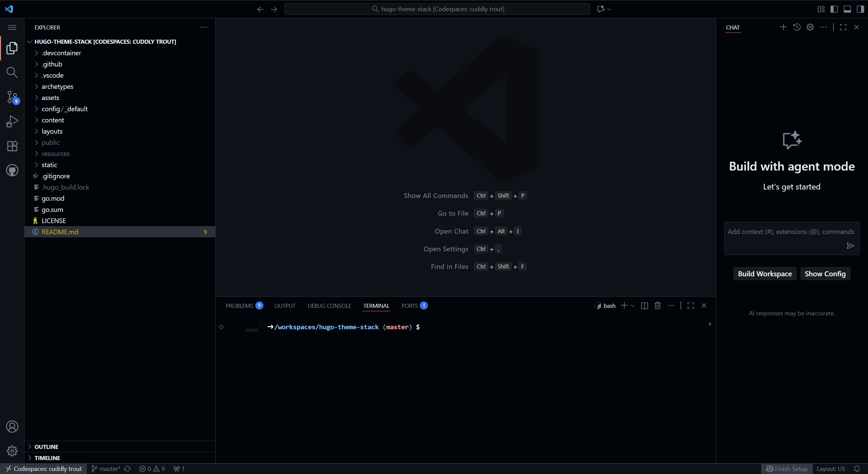868x474 pixels.
Task: Start a new chat session
Action: click(783, 27)
